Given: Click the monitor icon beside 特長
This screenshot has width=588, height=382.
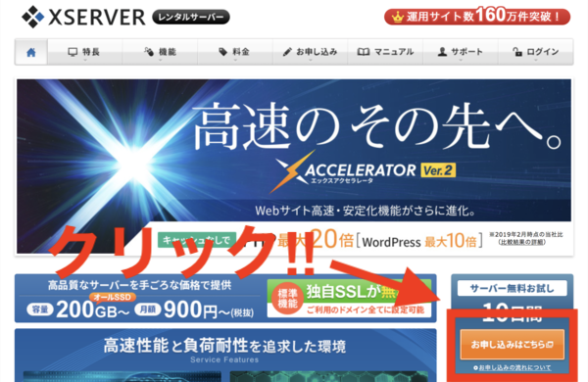Looking at the screenshot, I should 73,52.
